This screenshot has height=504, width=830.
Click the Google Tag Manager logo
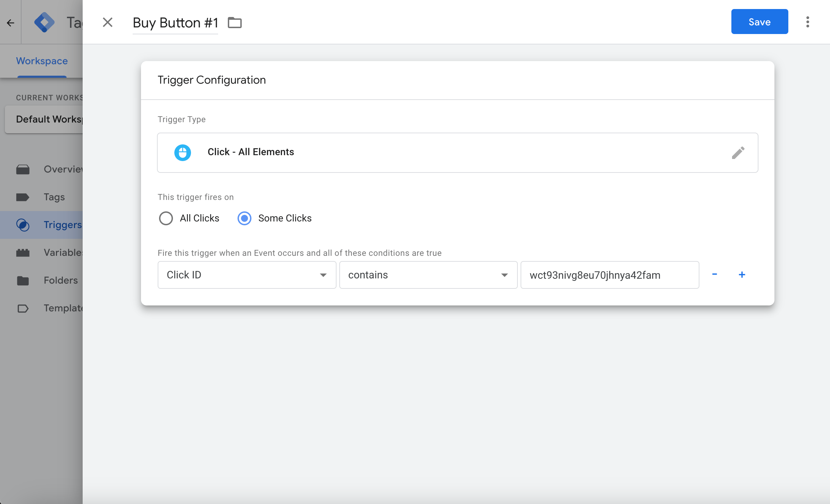(x=44, y=22)
